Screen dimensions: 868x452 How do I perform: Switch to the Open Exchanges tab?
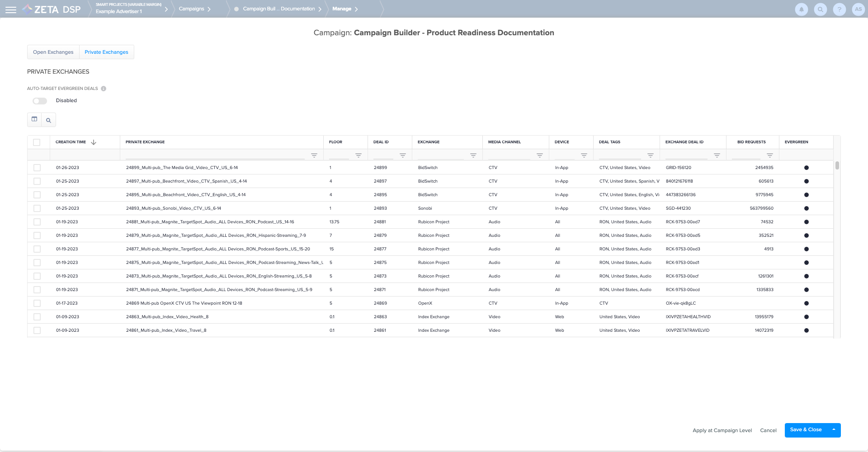click(53, 52)
